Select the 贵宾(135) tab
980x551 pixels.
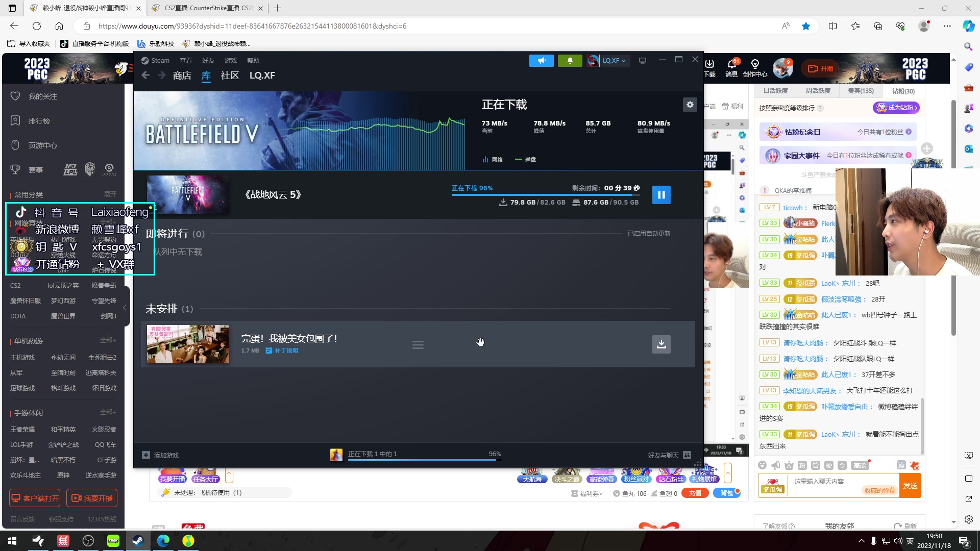[861, 91]
